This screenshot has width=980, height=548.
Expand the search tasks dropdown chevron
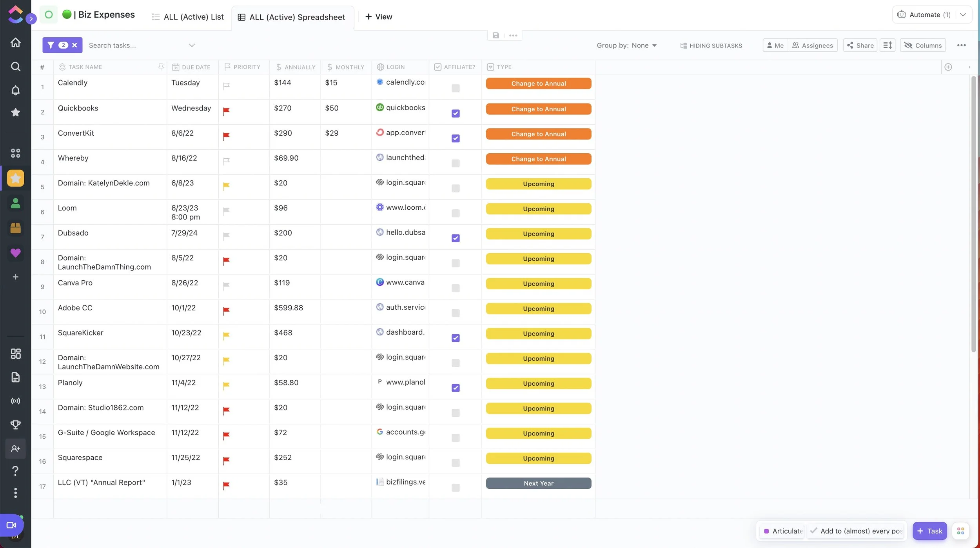pyautogui.click(x=192, y=45)
